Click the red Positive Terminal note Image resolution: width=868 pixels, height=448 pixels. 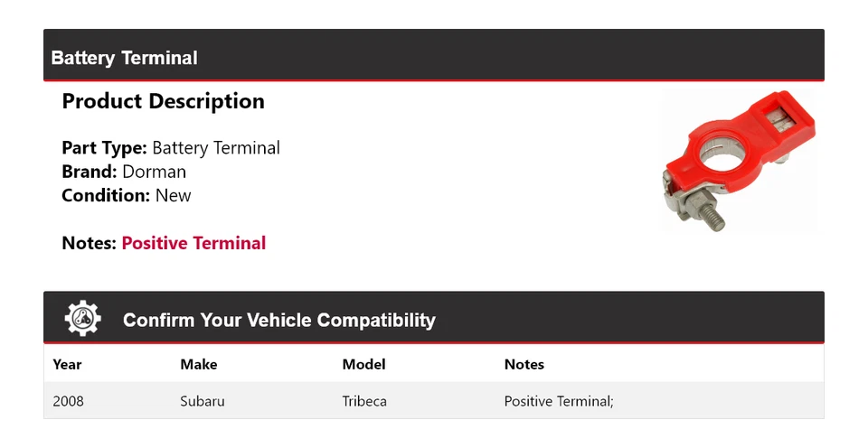pyautogui.click(x=193, y=243)
